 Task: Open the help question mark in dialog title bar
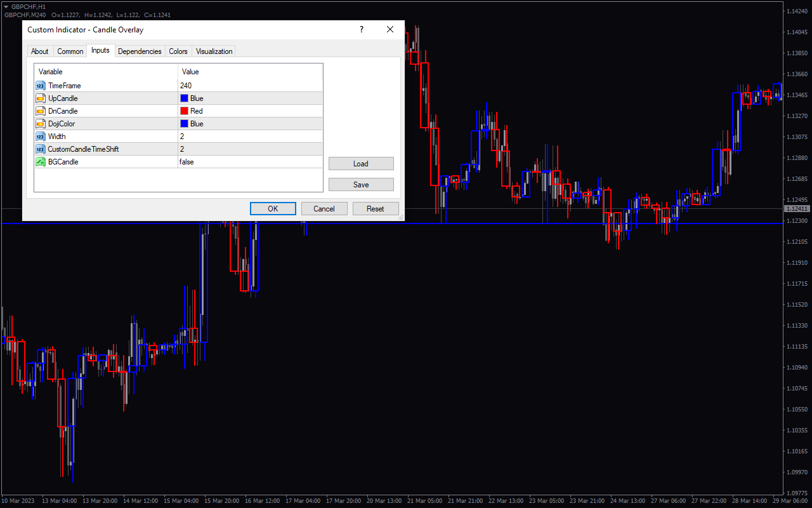(362, 29)
